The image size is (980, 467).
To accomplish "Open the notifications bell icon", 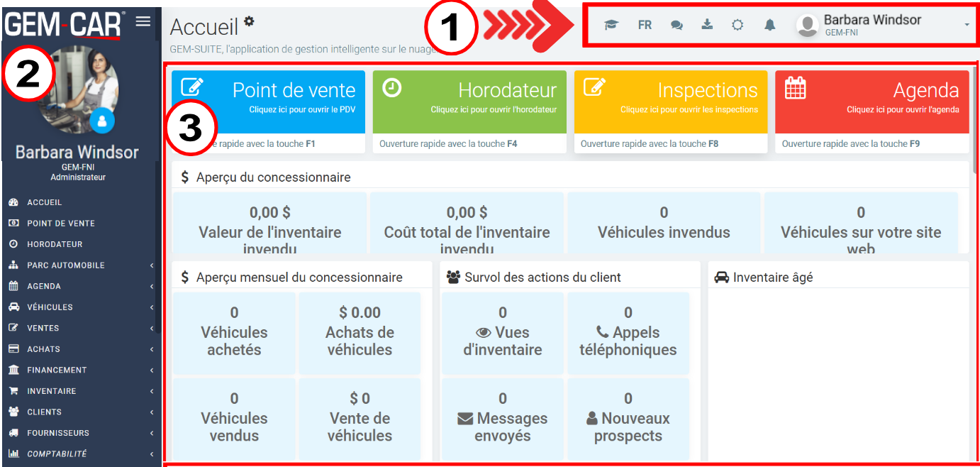I will point(769,25).
